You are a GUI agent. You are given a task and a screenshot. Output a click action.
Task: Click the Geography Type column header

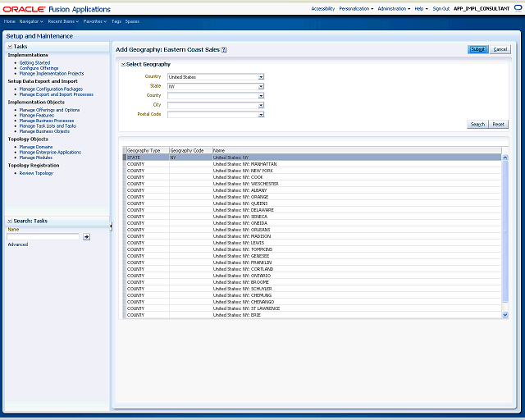[148, 151]
